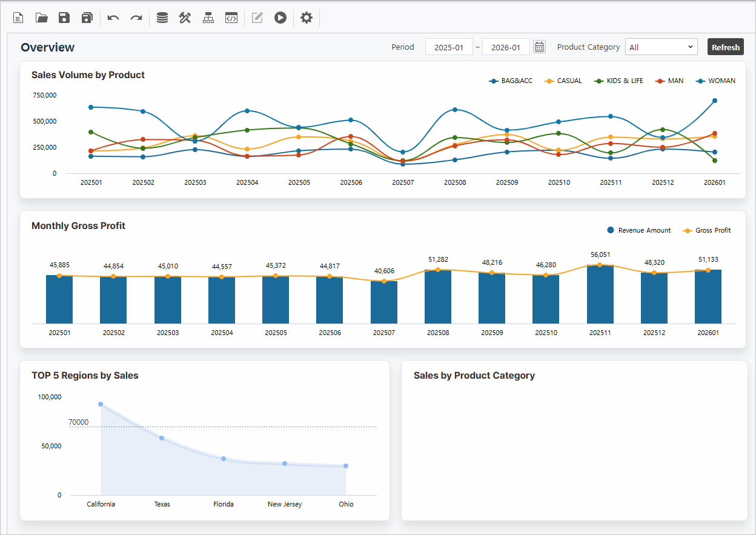This screenshot has height=535, width=756.
Task: Click the hammer and wrench tools icon
Action: pos(185,18)
